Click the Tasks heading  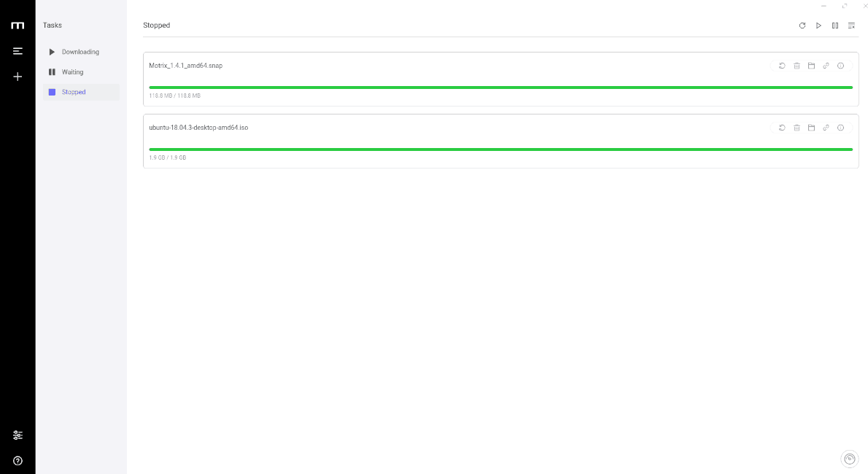click(x=53, y=26)
